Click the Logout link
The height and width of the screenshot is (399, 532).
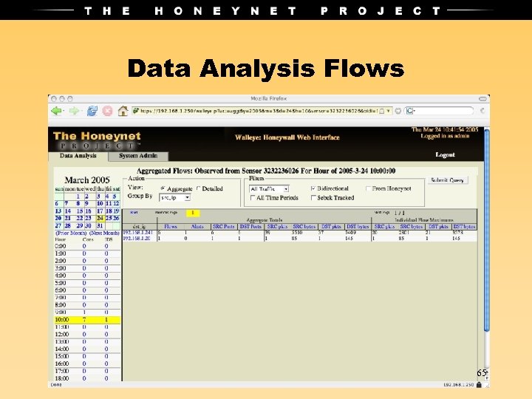tap(445, 154)
